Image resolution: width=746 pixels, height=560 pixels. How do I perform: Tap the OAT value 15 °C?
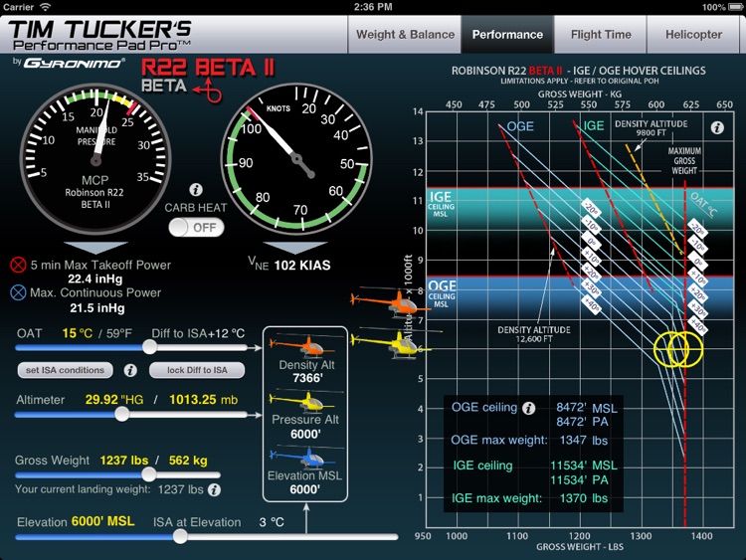pyautogui.click(x=77, y=333)
